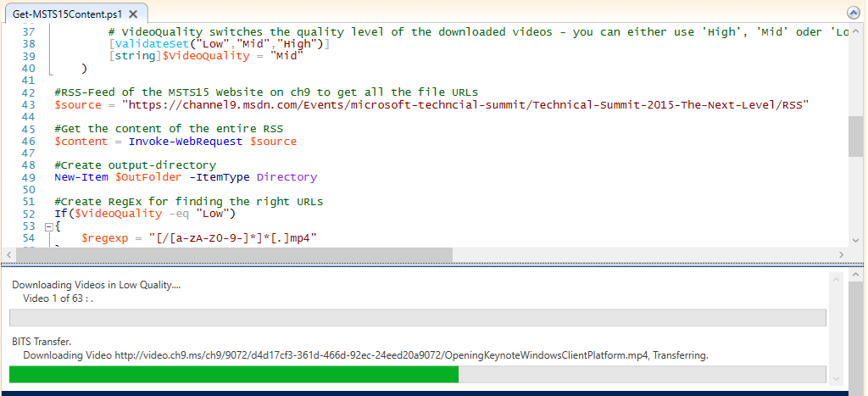Click the editor horizontal scrollbar left arrow
Viewport: 868px width, 396px height.
(9, 255)
